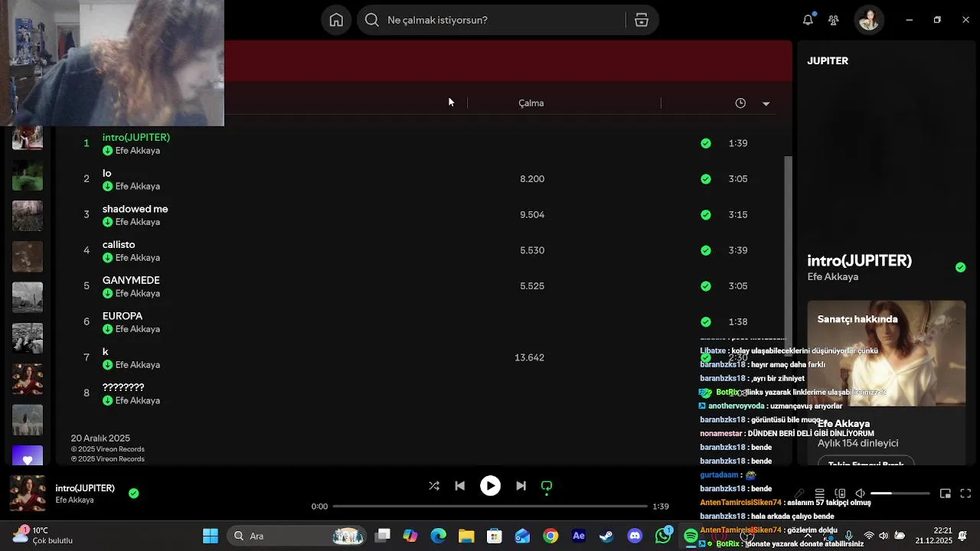Toggle saved checkmark for callisto row
This screenshot has height=551, width=980.
705,250
